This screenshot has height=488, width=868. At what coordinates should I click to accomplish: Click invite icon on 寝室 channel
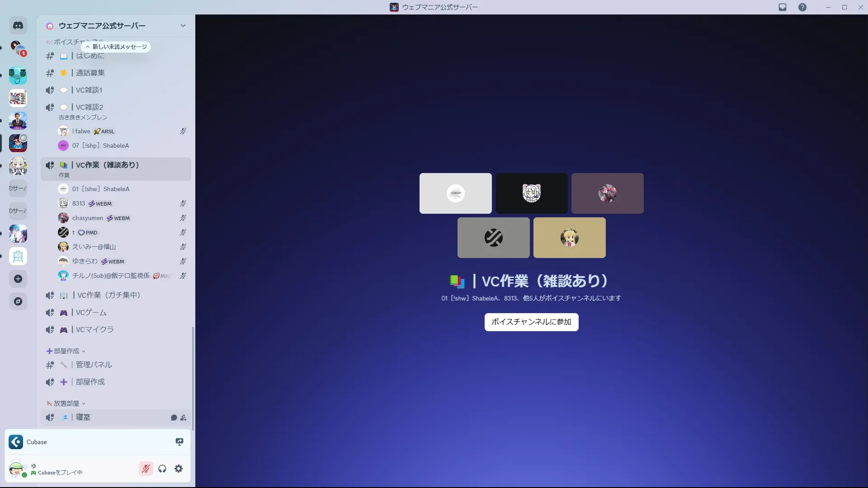[x=183, y=418]
